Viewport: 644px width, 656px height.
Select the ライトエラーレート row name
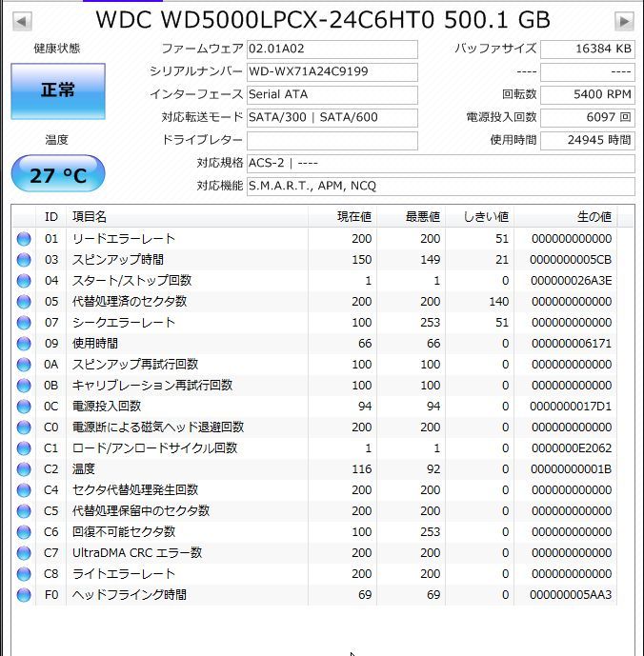click(124, 573)
